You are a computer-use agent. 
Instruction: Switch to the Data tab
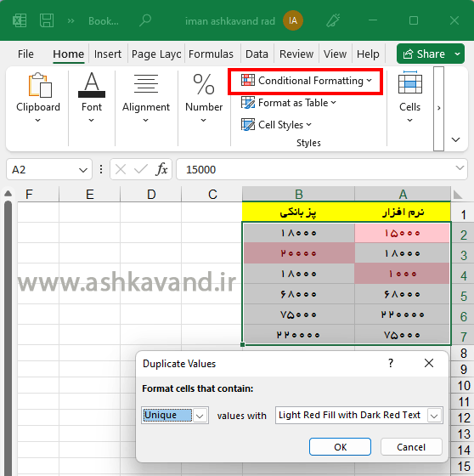[257, 54]
